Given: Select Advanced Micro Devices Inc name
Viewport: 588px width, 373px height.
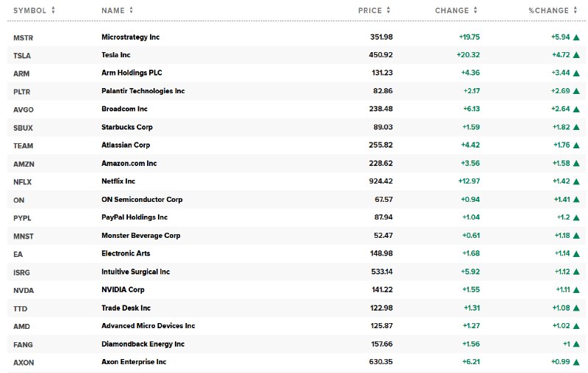Looking at the screenshot, I should click(148, 326).
